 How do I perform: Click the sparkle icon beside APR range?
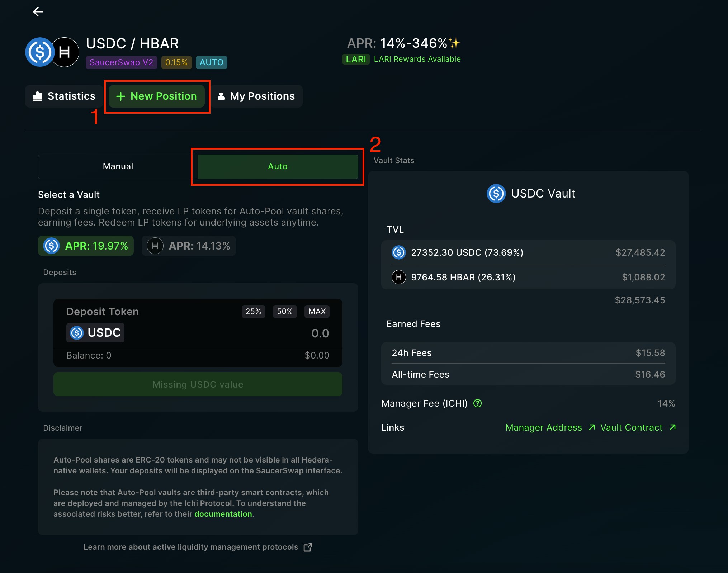[x=455, y=43]
